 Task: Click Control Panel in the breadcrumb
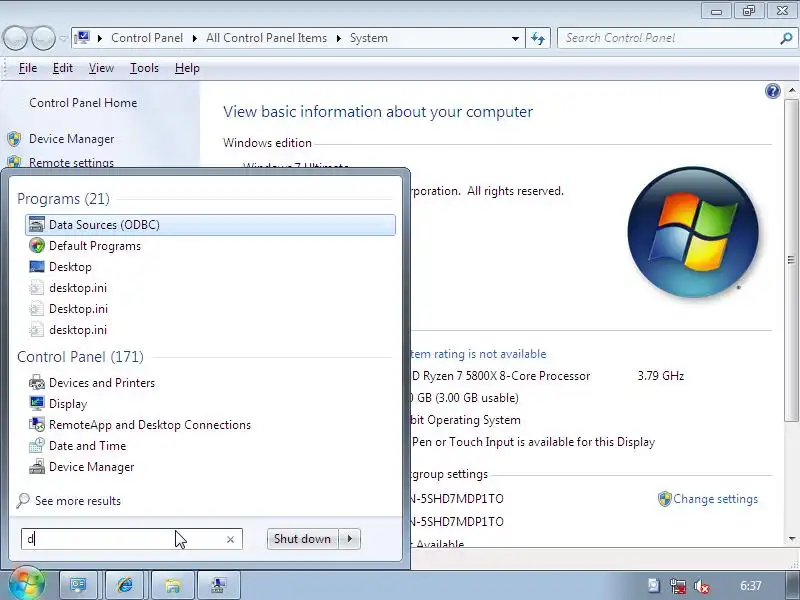tap(147, 38)
